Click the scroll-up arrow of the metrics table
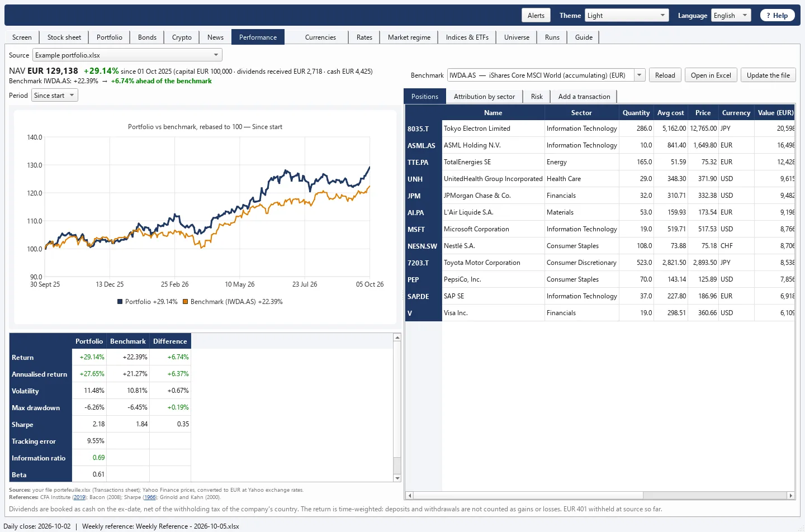The image size is (805, 532). pos(397,338)
